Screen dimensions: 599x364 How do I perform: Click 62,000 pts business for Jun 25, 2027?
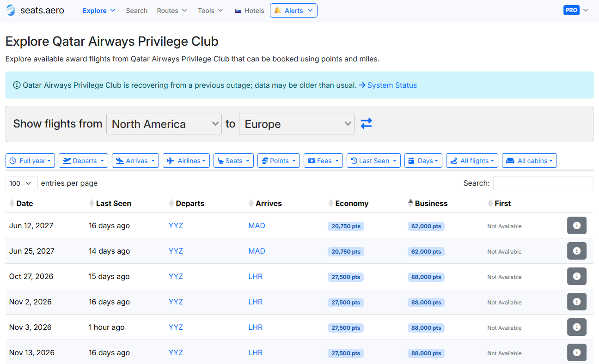426,252
